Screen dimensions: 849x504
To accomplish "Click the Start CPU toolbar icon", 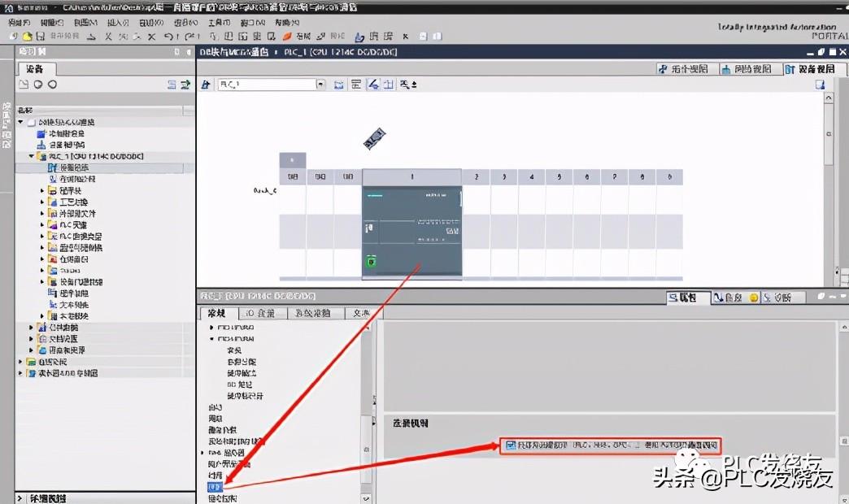I will click(374, 37).
